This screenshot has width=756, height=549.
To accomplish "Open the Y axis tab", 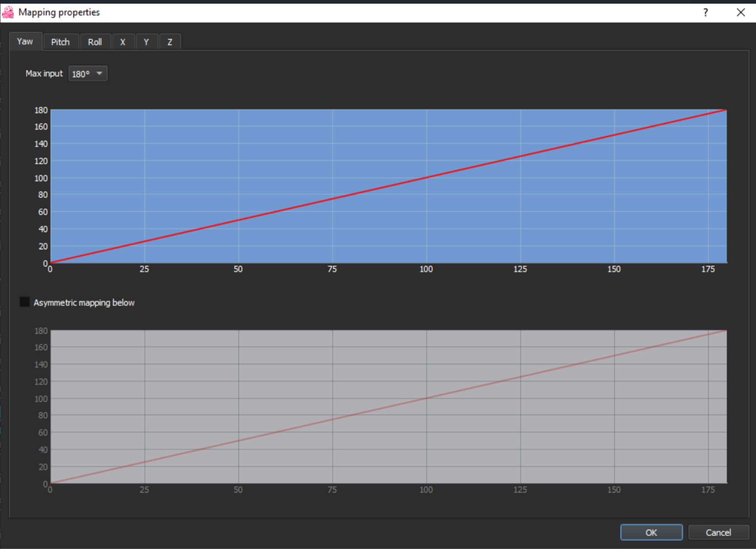I will pos(147,42).
